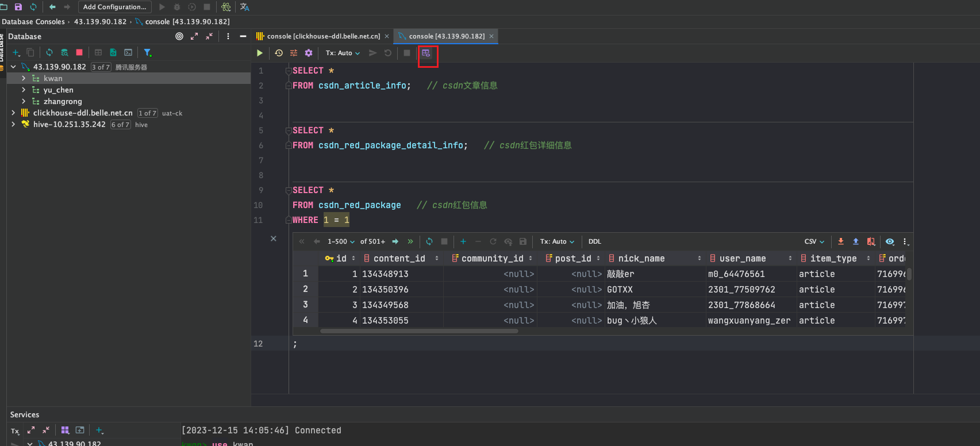The height and width of the screenshot is (446, 980).
Task: Expand the clickhouse-ddl.belle.net.cn data source
Action: [x=13, y=113]
